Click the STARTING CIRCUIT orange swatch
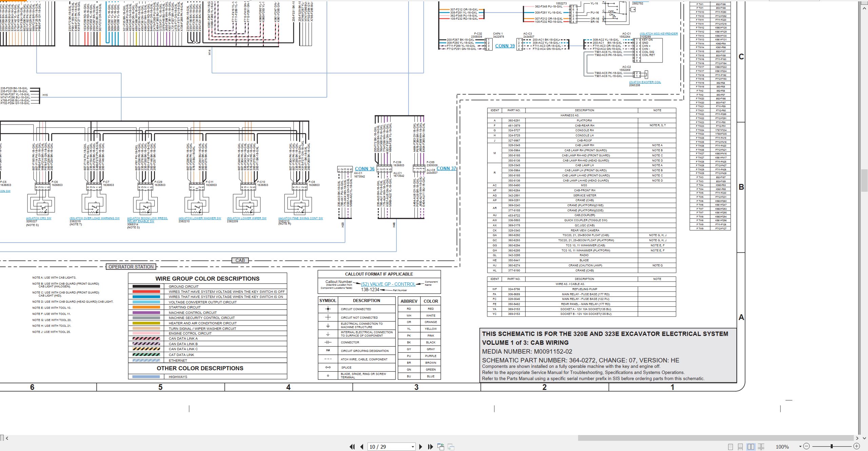Viewport: 868px width, 451px height. coord(146,307)
